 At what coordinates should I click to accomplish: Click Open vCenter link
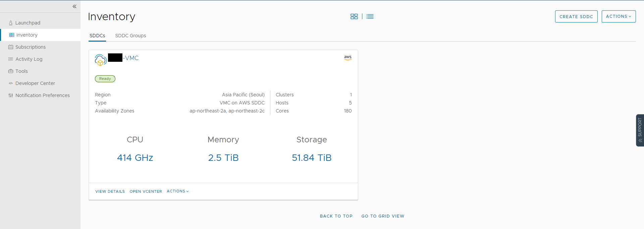(146, 191)
